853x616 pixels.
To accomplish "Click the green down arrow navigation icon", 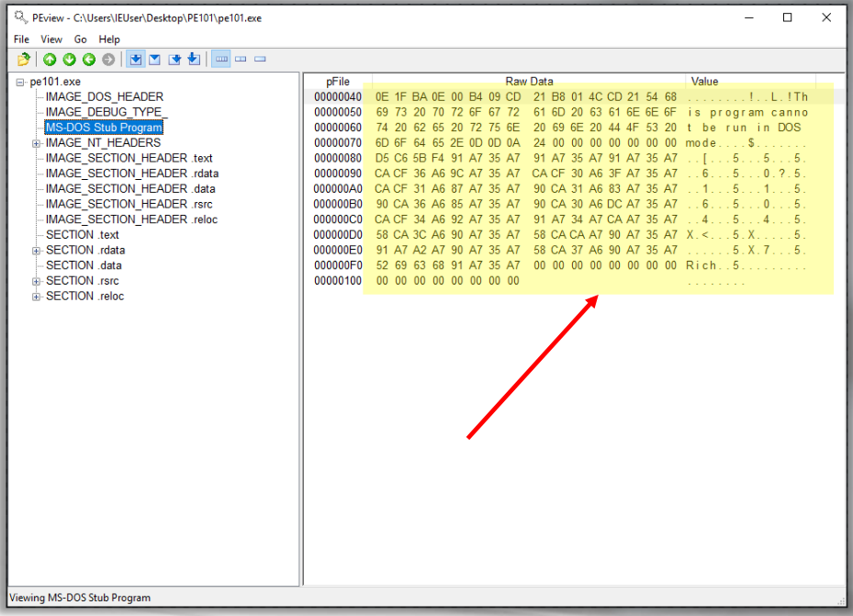I will click(70, 60).
